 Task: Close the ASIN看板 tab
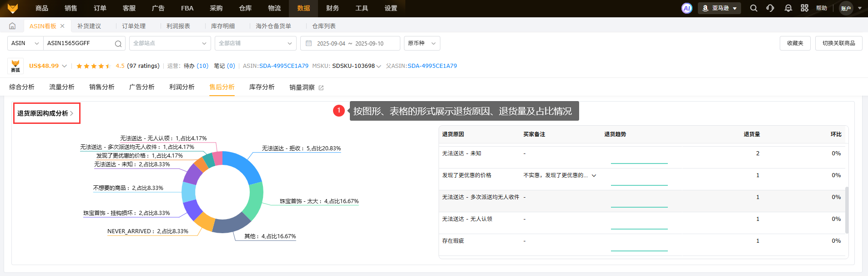tap(62, 26)
